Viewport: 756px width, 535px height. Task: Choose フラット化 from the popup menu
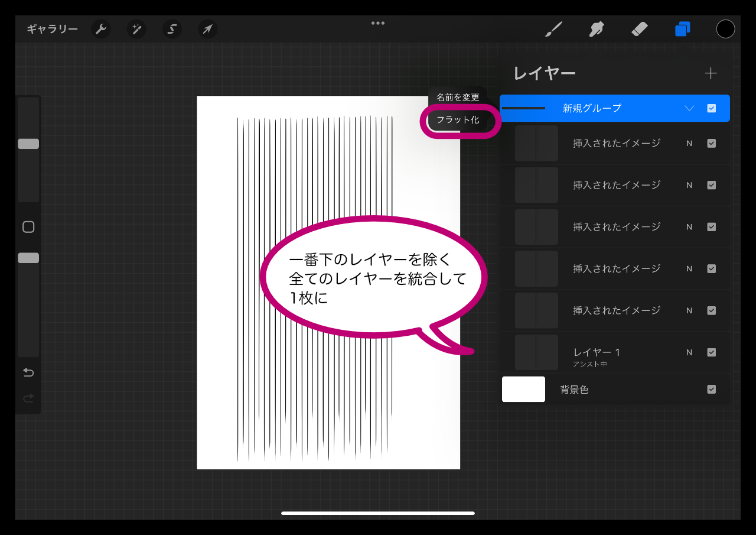[x=458, y=120]
